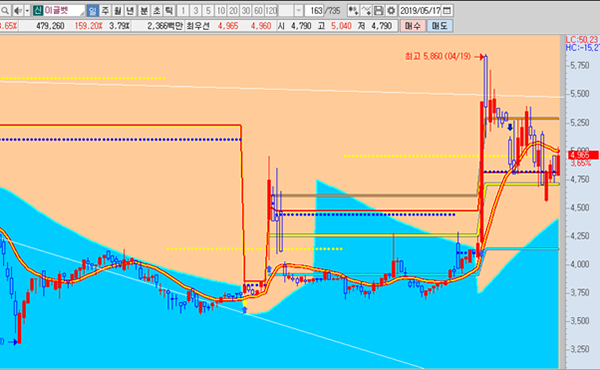
Task: Choose the 120 interval button
Action: pyautogui.click(x=271, y=11)
